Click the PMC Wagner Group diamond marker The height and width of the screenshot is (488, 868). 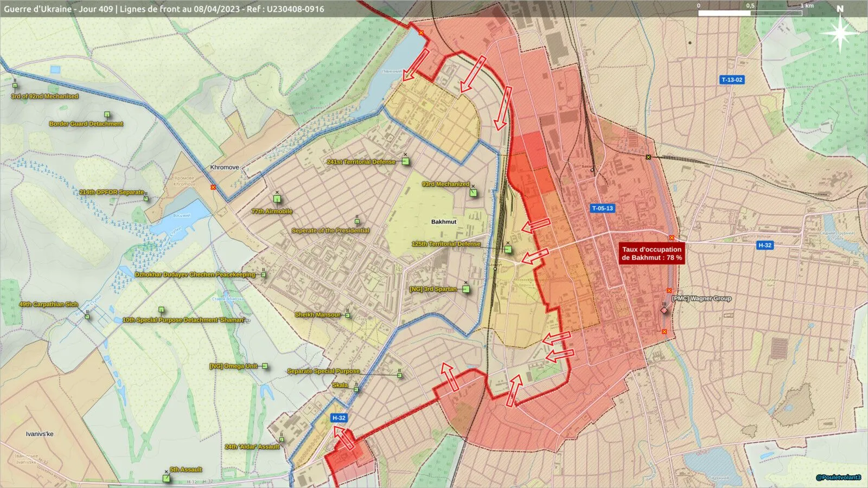point(664,310)
